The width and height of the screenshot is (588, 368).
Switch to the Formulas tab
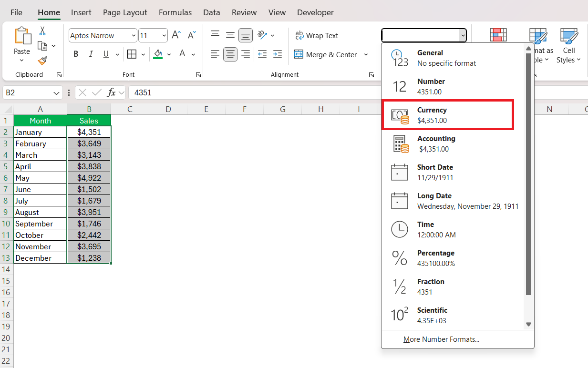[x=175, y=12]
